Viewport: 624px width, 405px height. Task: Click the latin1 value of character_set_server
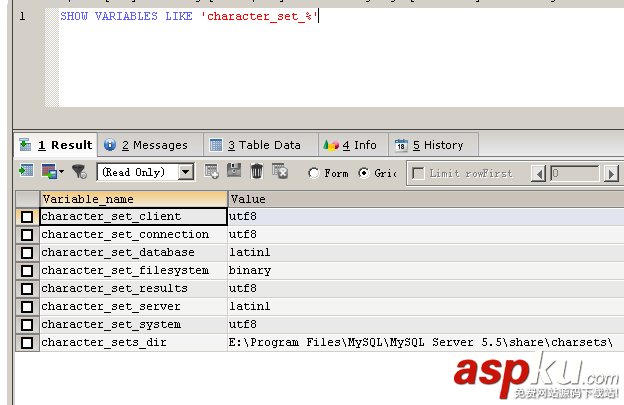click(x=250, y=306)
